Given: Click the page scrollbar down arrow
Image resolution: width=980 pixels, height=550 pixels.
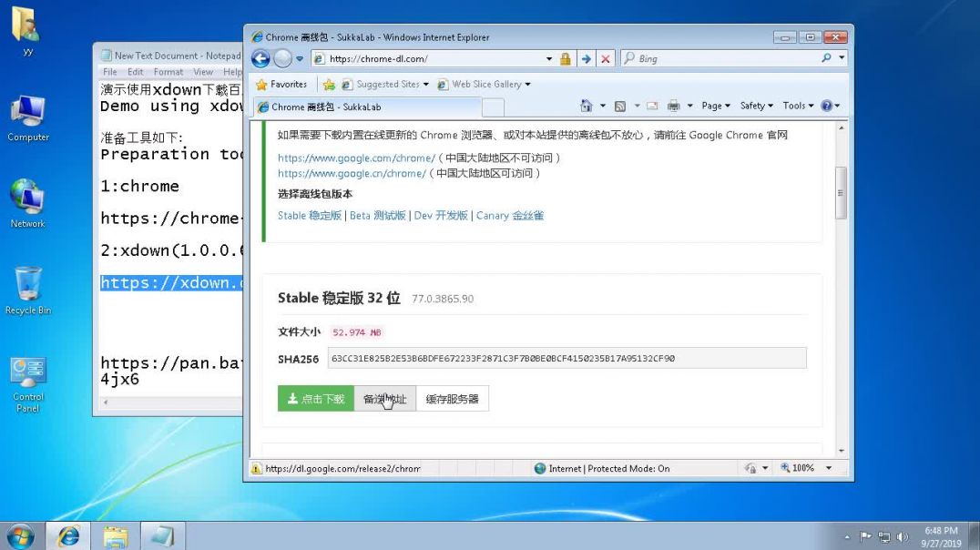Looking at the screenshot, I should click(x=842, y=451).
